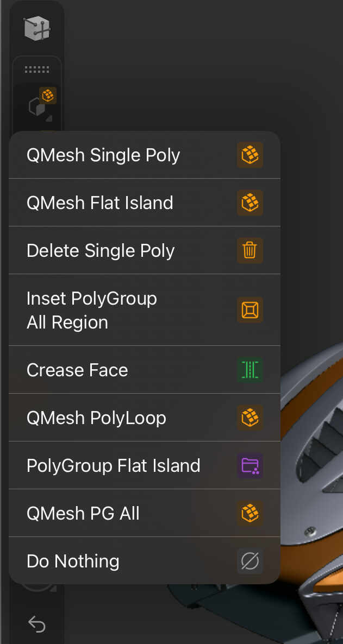Tap the undo arrow icon

point(36,624)
